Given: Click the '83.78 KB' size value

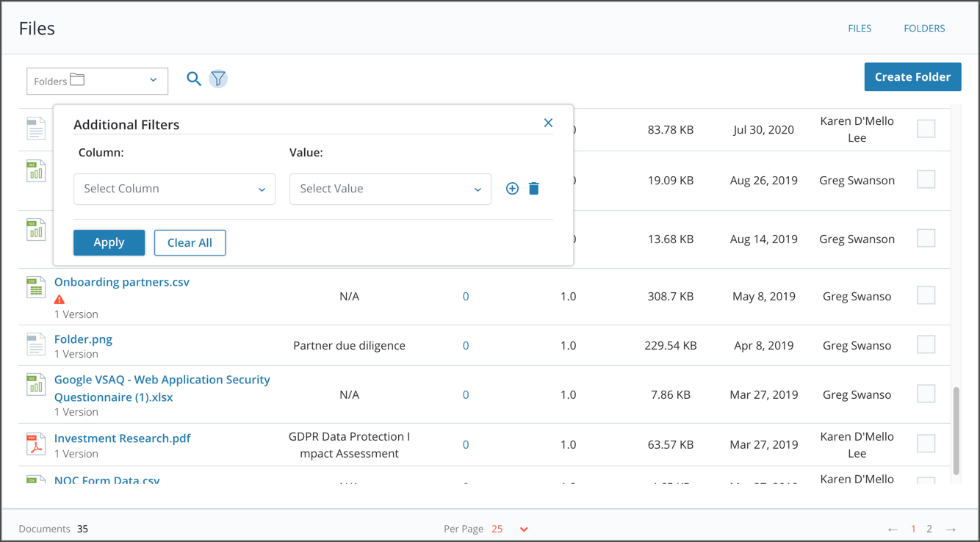Looking at the screenshot, I should pos(671,130).
